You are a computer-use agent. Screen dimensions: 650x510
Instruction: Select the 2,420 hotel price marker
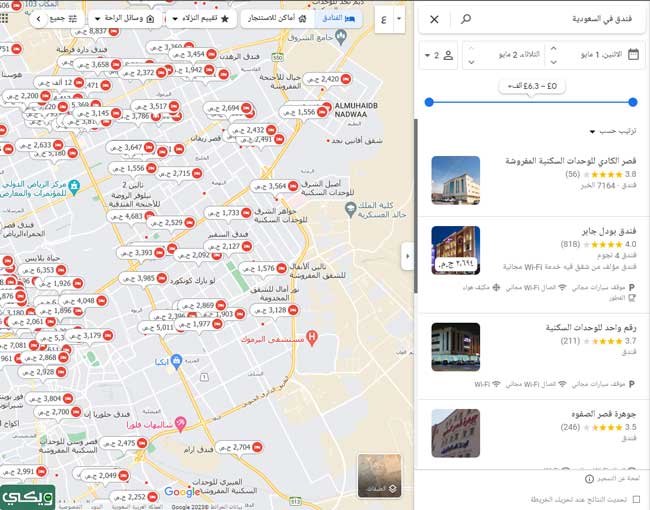pyautogui.click(x=327, y=79)
